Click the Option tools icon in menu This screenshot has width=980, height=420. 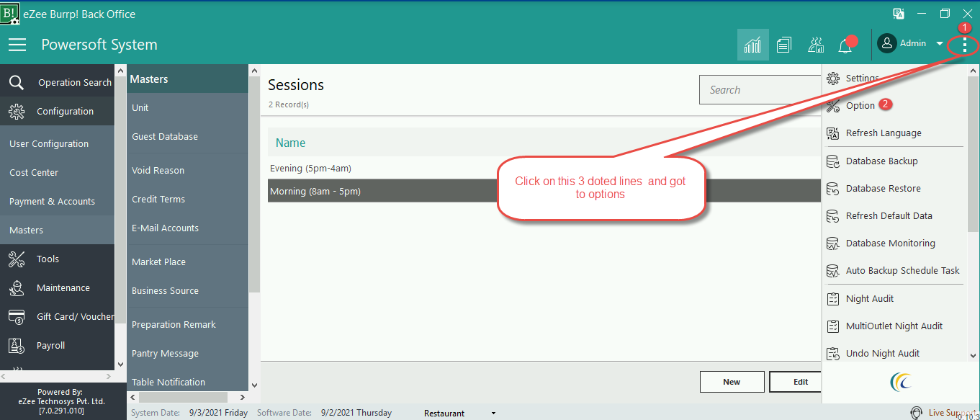tap(833, 106)
